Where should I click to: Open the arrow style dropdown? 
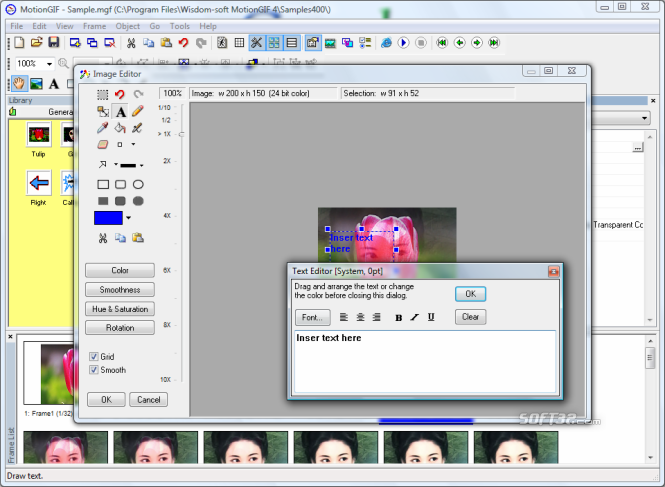(x=116, y=164)
